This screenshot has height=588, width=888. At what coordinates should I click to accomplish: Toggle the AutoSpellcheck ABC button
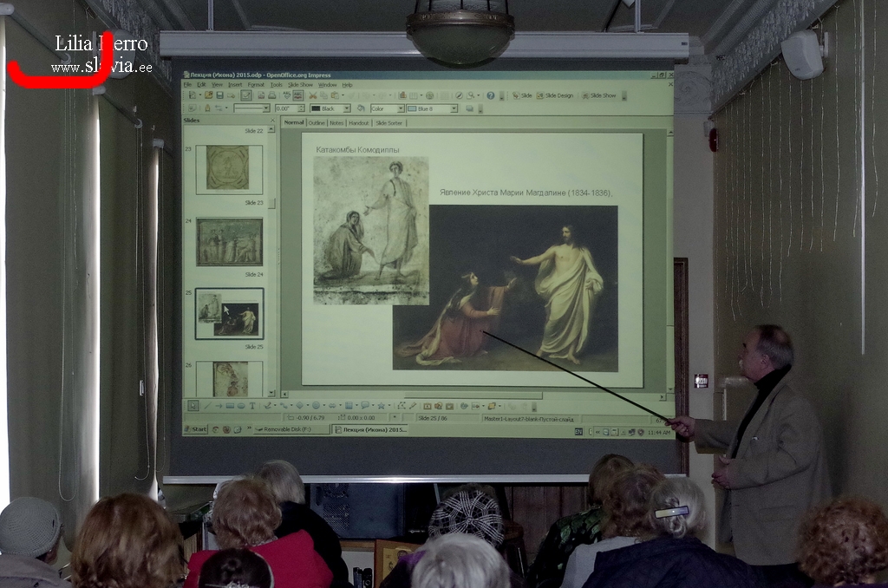click(x=298, y=95)
